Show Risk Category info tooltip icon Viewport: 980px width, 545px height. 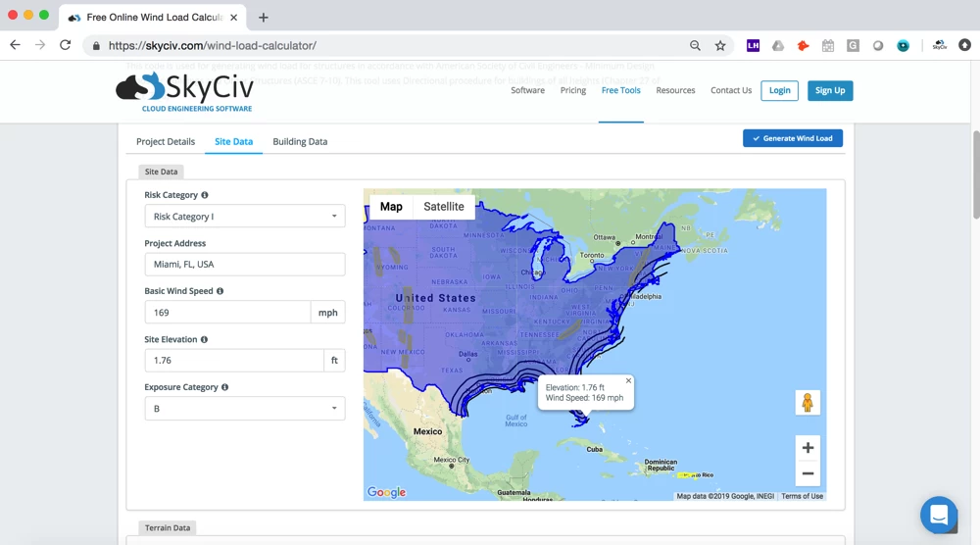[205, 195]
